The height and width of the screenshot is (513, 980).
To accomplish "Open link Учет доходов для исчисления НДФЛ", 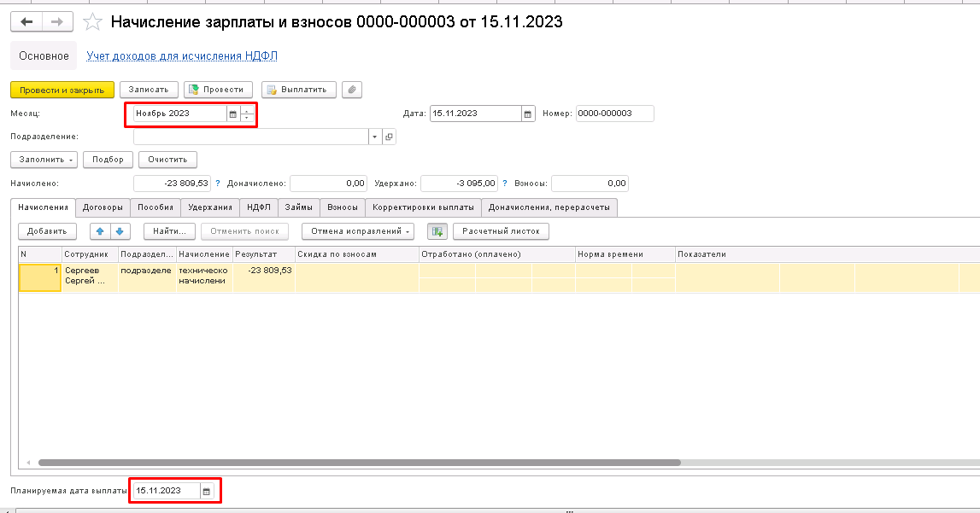I will pos(182,56).
